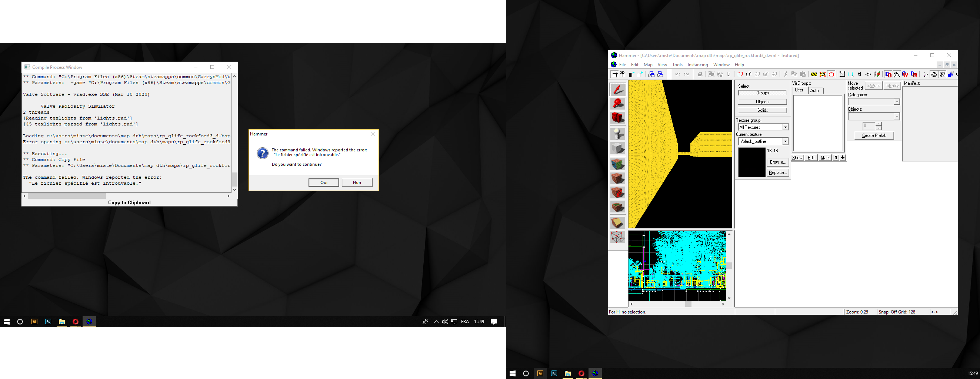Select the Entity tool lightbulb icon
The image size is (980, 379).
point(618,134)
